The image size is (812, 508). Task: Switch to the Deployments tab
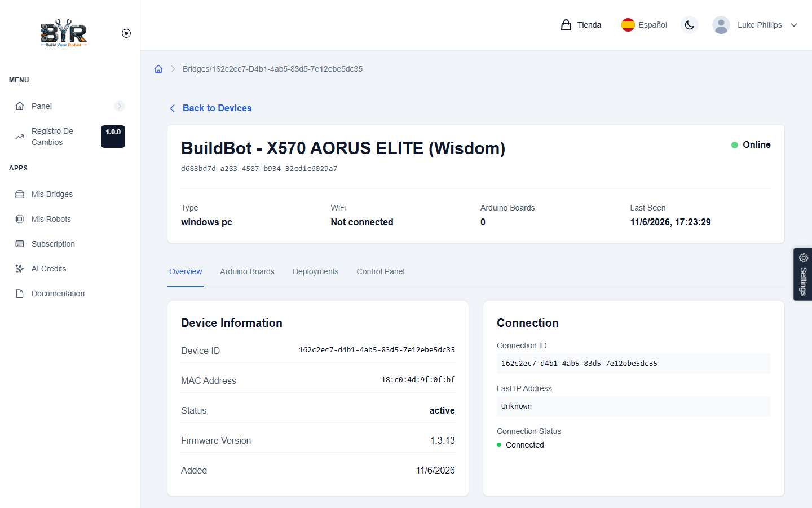(x=316, y=271)
